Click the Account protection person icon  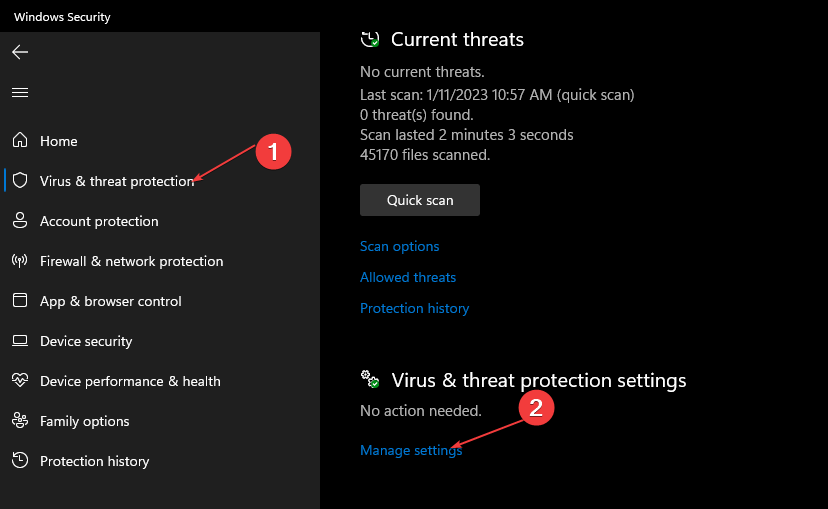pos(20,221)
